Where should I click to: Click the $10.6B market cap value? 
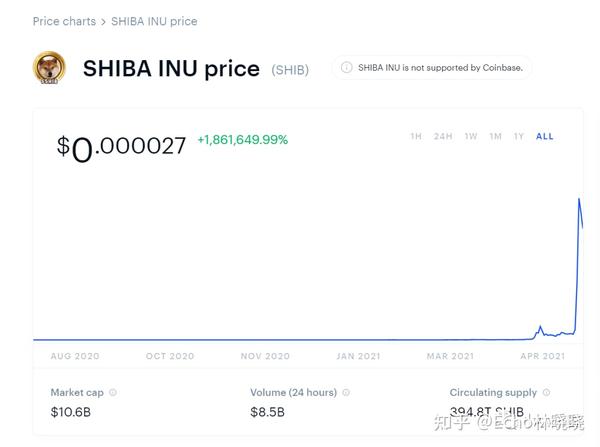click(x=71, y=412)
